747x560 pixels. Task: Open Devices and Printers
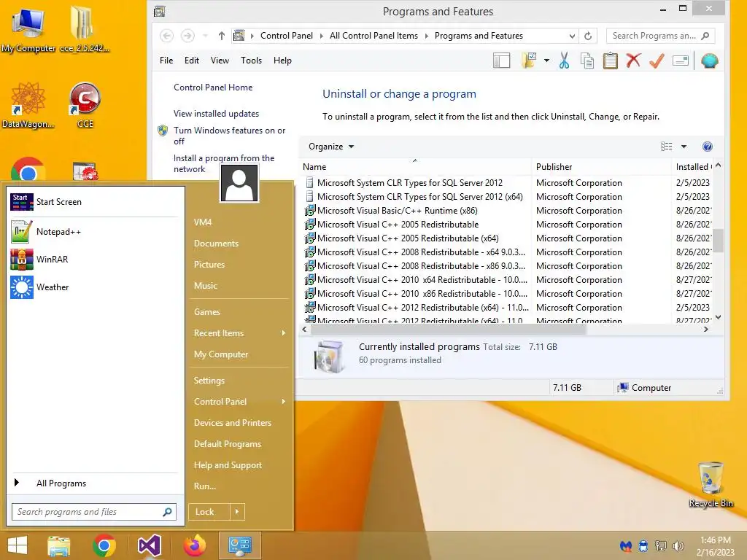233,423
